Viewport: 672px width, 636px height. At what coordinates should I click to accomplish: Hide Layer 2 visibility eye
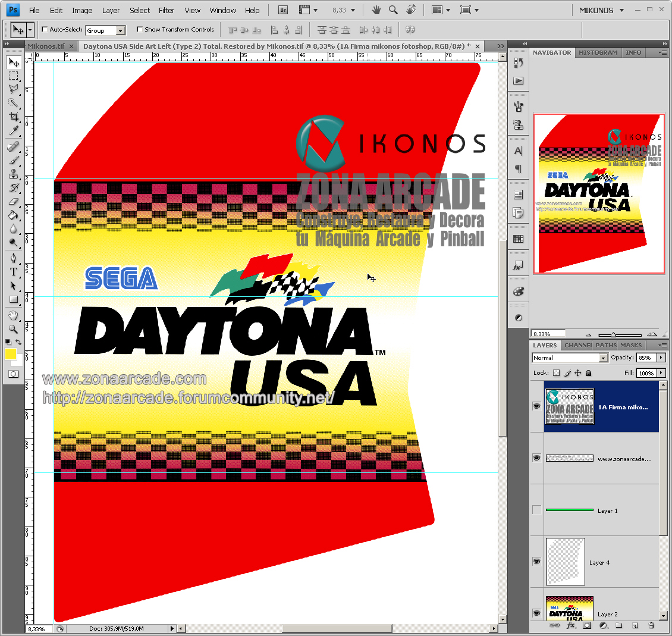536,613
